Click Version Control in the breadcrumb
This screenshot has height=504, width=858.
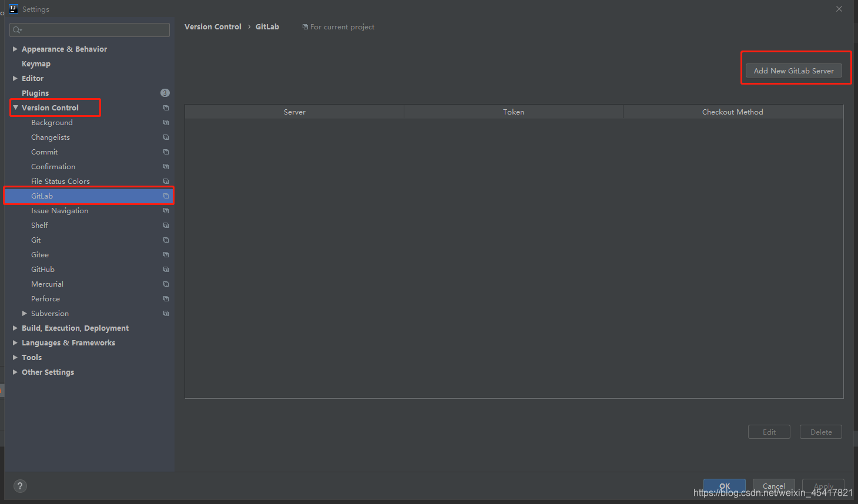click(213, 27)
